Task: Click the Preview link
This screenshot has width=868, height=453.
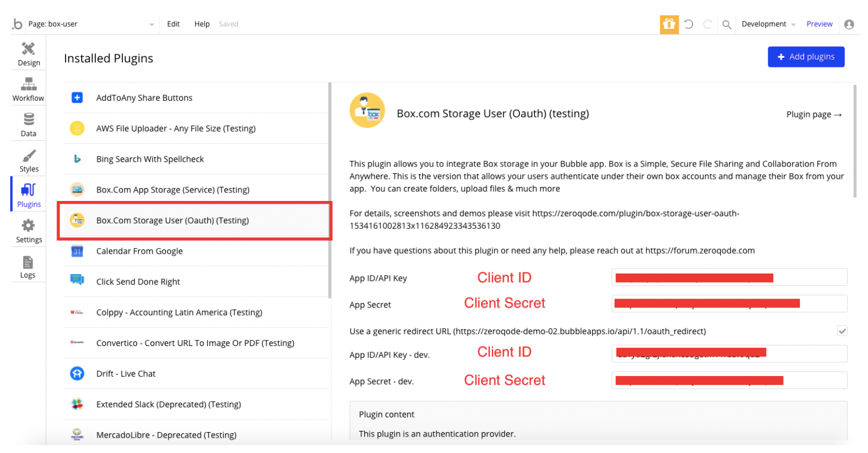Action: pyautogui.click(x=819, y=24)
